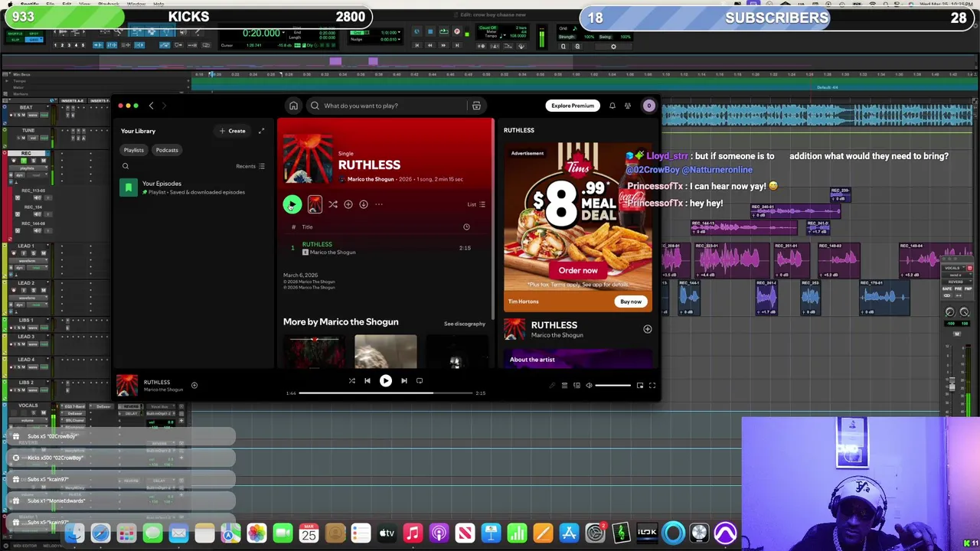The image size is (980, 551).
Task: Toggle shuffle next to the album play button
Action: (333, 204)
